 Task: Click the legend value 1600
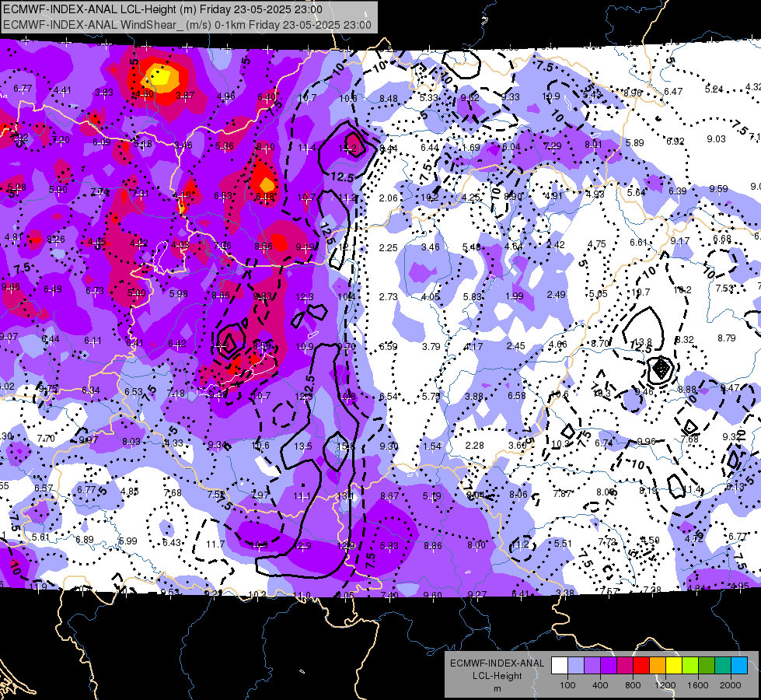[697, 685]
